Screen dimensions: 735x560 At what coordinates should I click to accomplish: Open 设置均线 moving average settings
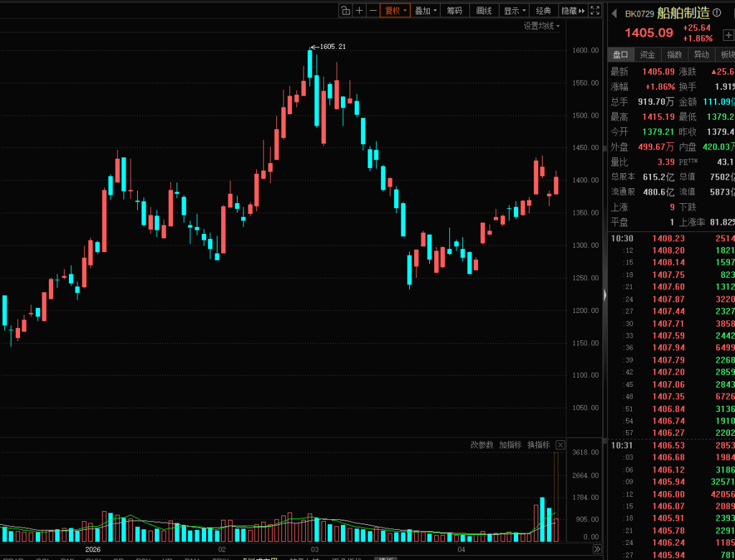541,26
